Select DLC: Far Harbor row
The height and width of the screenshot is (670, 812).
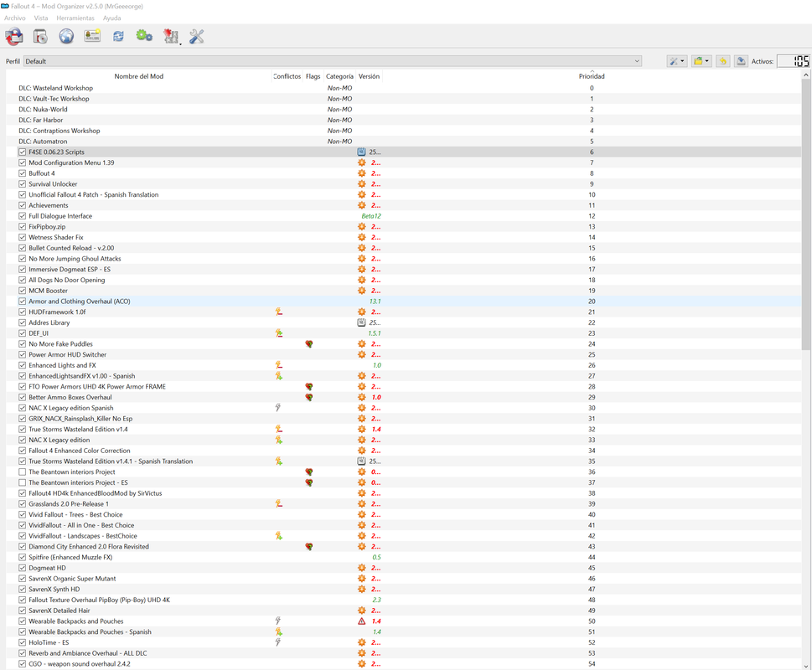coord(403,120)
